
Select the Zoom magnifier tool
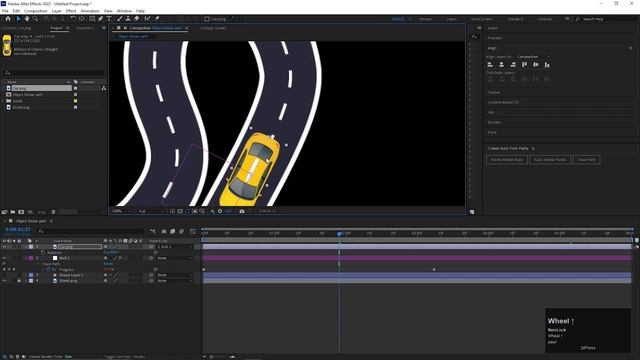coord(36,19)
